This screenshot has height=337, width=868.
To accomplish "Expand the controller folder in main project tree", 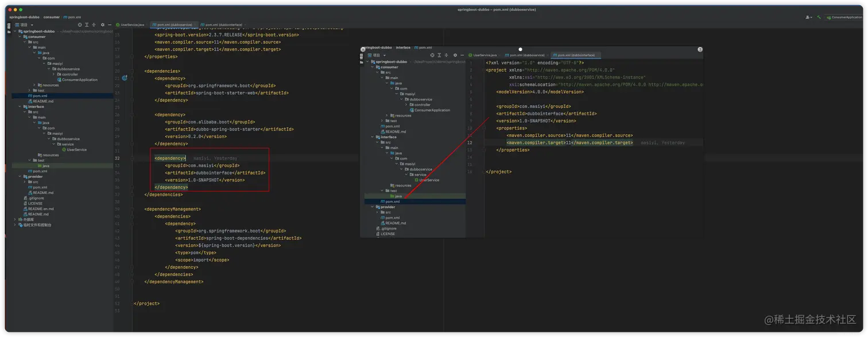I will pyautogui.click(x=55, y=74).
